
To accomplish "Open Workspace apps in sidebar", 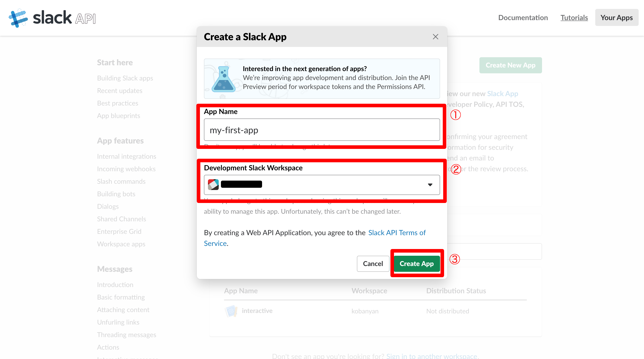I will click(x=121, y=244).
